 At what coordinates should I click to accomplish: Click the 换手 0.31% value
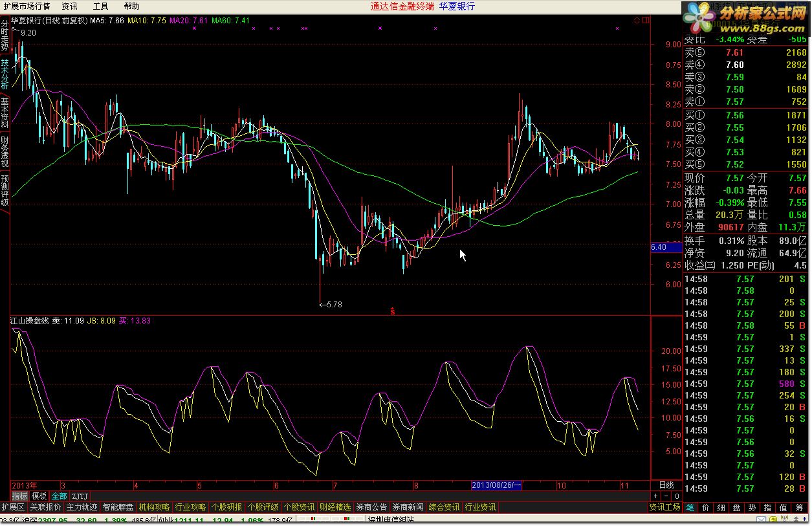[x=730, y=241]
